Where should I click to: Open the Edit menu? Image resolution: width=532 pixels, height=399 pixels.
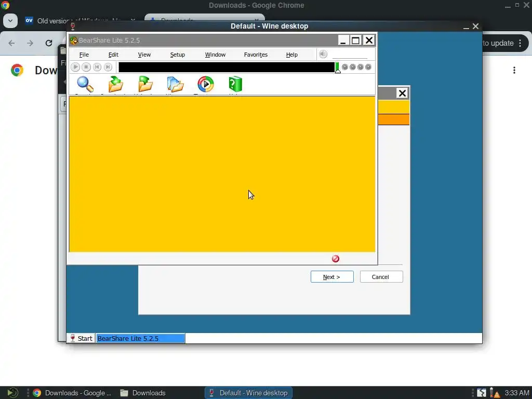(x=113, y=55)
